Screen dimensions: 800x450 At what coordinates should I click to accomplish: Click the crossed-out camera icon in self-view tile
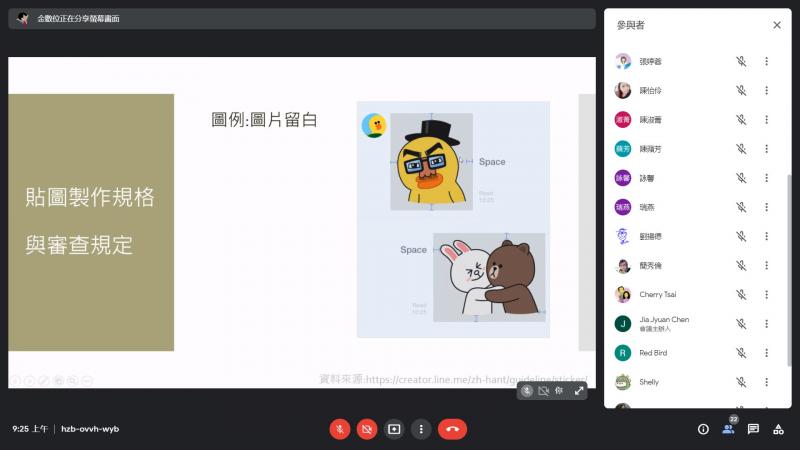click(543, 391)
